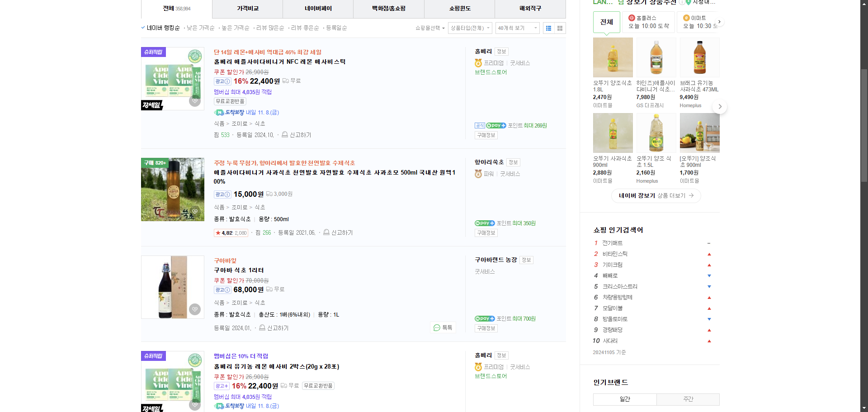Screen dimensions: 868x412
Task: Open the 브래그 유기농 사과식초 473ML thumbnail
Action: click(700, 57)
